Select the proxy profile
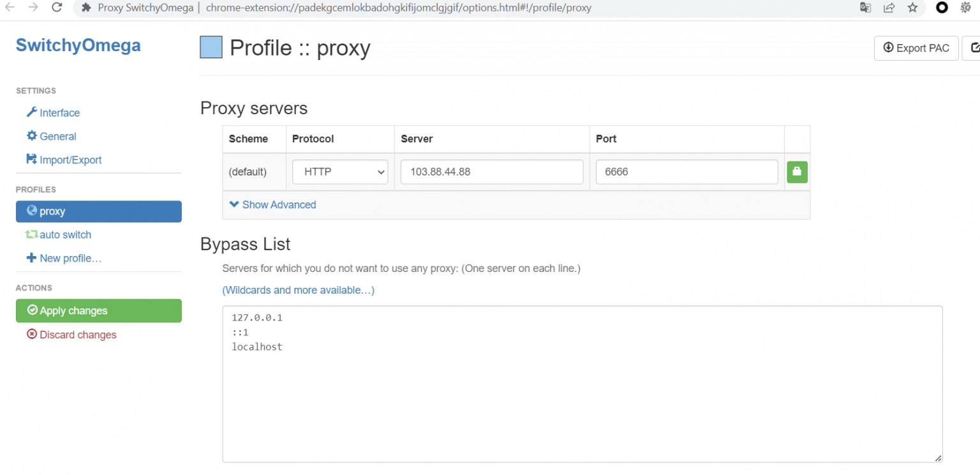 99,211
